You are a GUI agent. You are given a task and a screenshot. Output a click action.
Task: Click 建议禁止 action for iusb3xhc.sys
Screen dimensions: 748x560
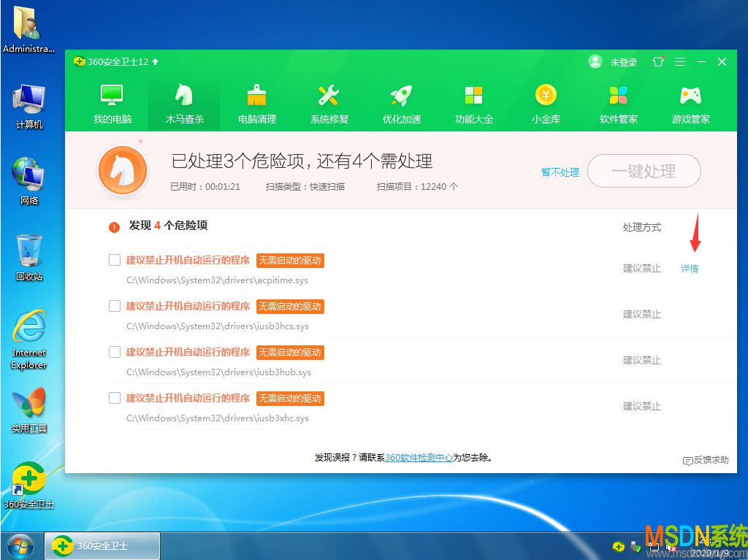coord(641,407)
